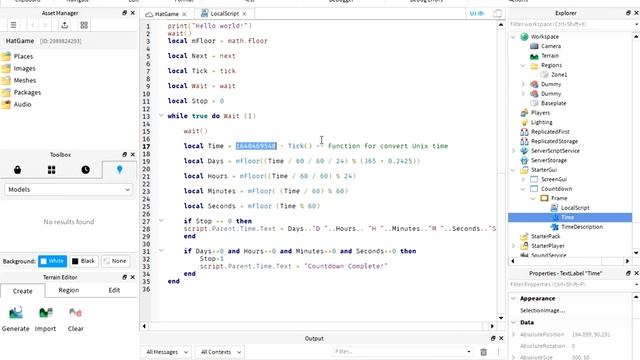The width and height of the screenshot is (640, 360).
Task: Collapse the Appearance section in Properties
Action: [513, 298]
